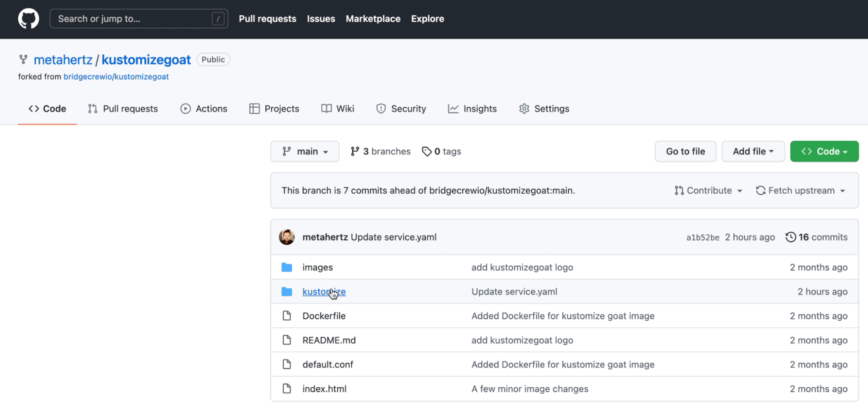The width and height of the screenshot is (868, 409).
Task: Open Issues in the top navigation
Action: 321,19
